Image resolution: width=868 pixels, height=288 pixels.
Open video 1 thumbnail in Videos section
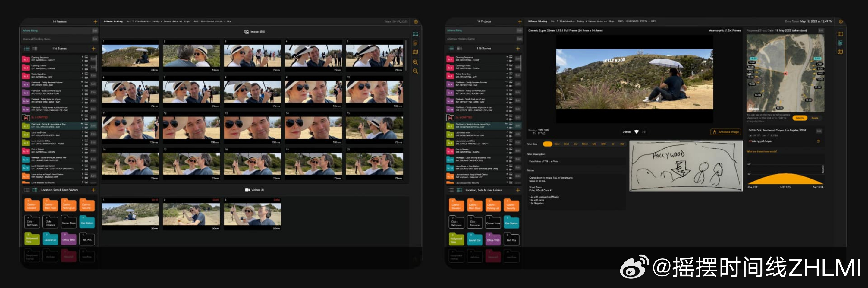coord(131,214)
